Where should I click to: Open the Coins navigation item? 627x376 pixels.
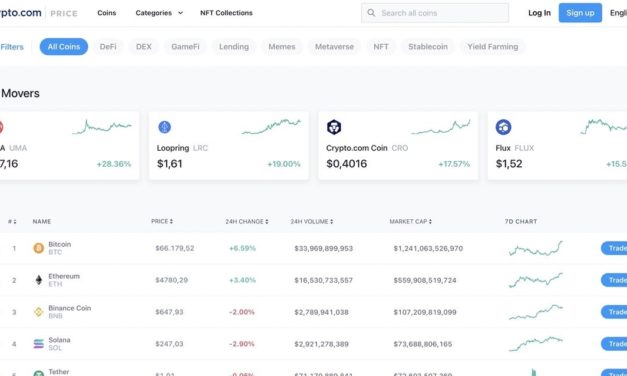107,13
